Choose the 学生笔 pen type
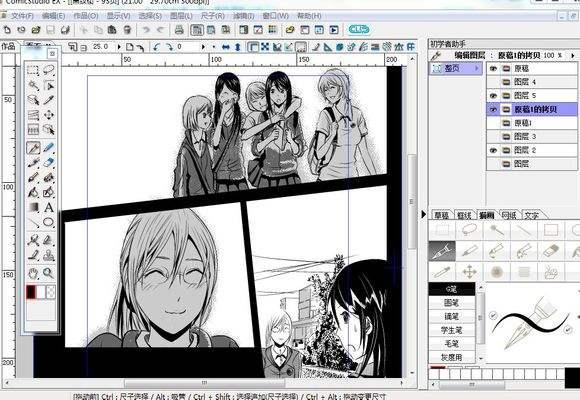 coord(452,330)
